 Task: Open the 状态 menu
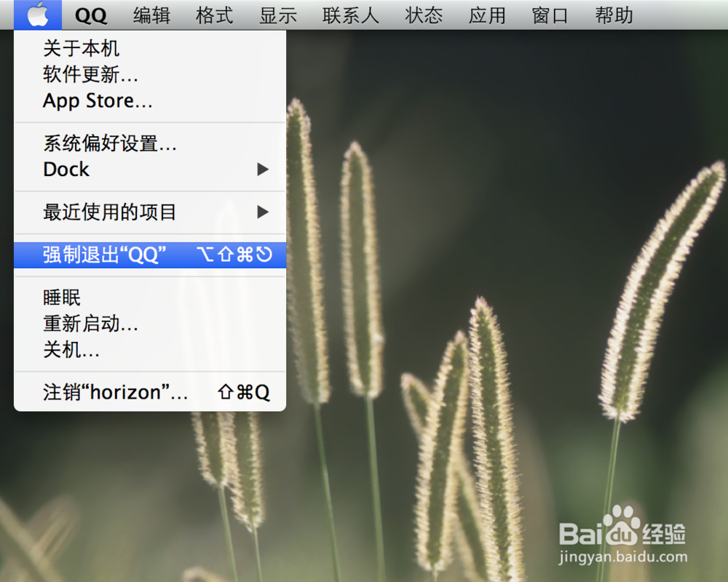(x=424, y=15)
